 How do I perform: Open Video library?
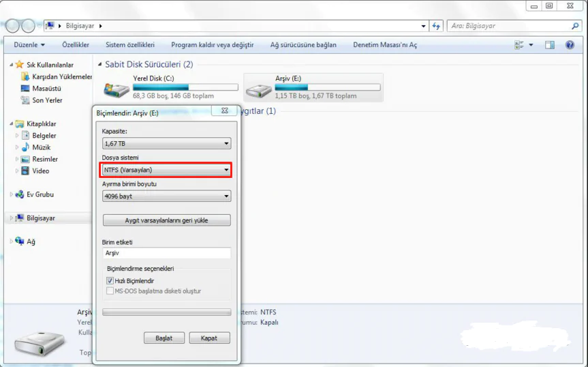[35, 171]
